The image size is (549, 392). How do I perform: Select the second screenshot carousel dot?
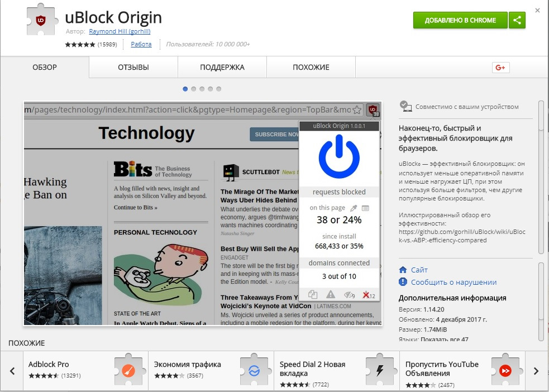coord(194,89)
